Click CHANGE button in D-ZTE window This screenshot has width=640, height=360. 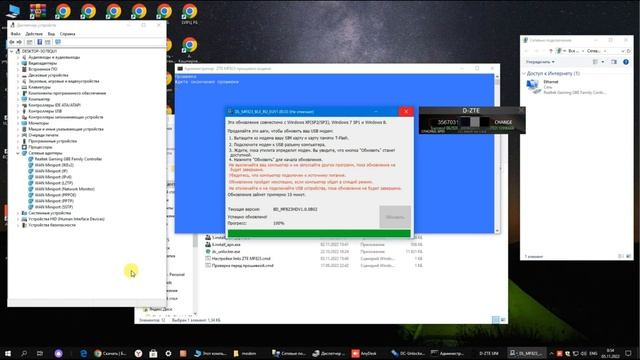[x=503, y=122]
